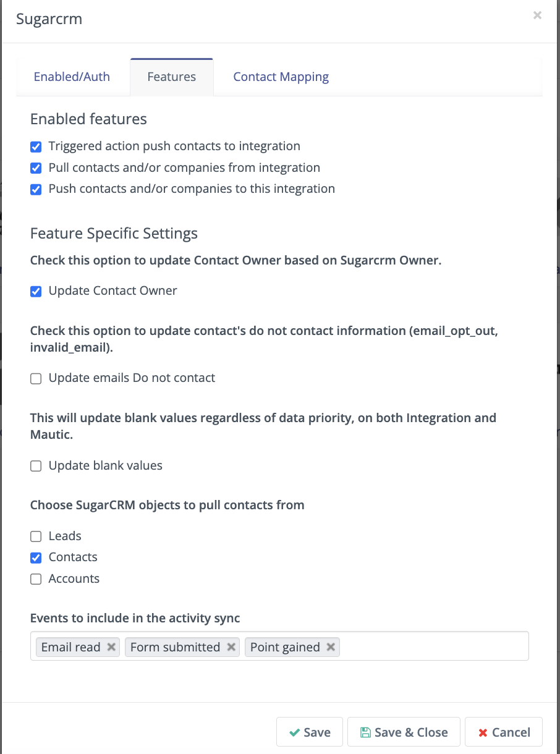
Task: Disable triggered action push contacts to integration
Action: point(35,146)
